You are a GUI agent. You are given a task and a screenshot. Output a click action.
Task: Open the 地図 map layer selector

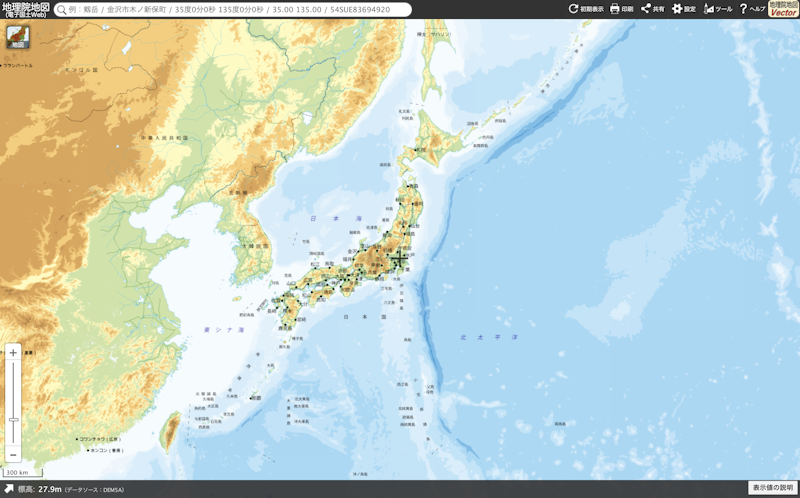(x=17, y=38)
